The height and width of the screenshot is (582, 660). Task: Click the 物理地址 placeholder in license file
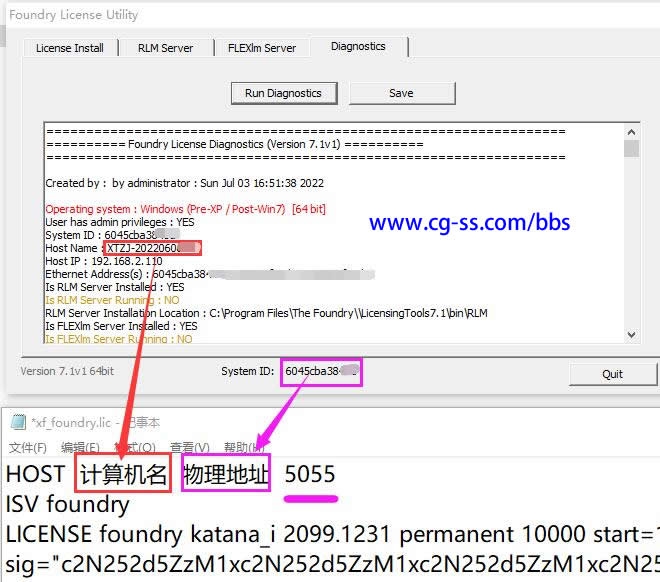[x=226, y=474]
